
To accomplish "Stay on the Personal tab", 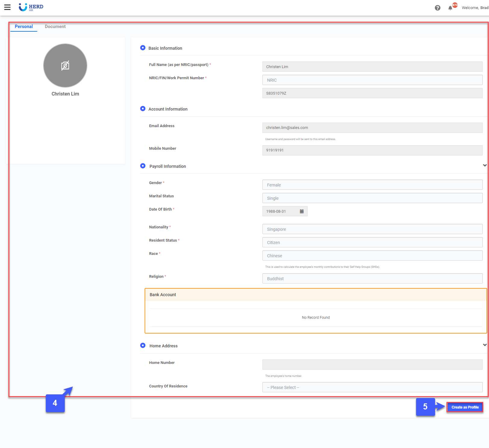I will [x=24, y=27].
